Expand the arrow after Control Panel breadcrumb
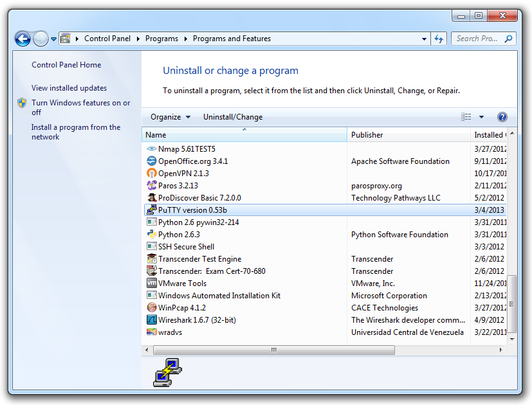The width and height of the screenshot is (532, 405). tap(138, 39)
